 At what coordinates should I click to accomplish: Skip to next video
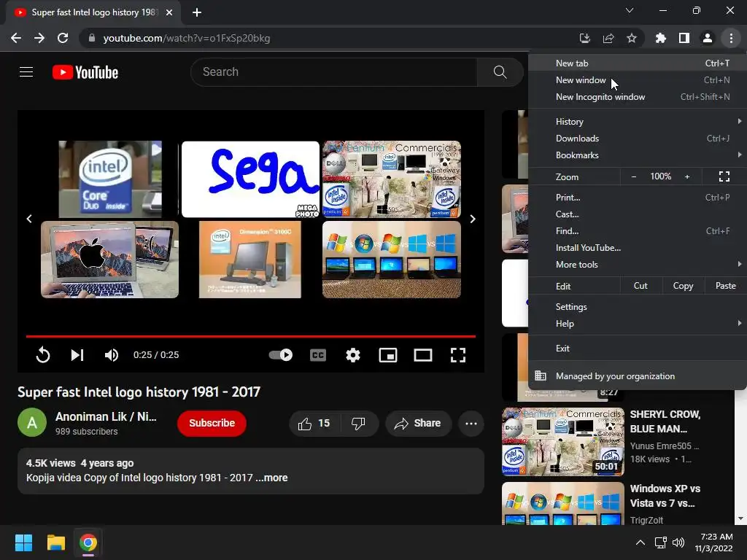click(x=77, y=355)
